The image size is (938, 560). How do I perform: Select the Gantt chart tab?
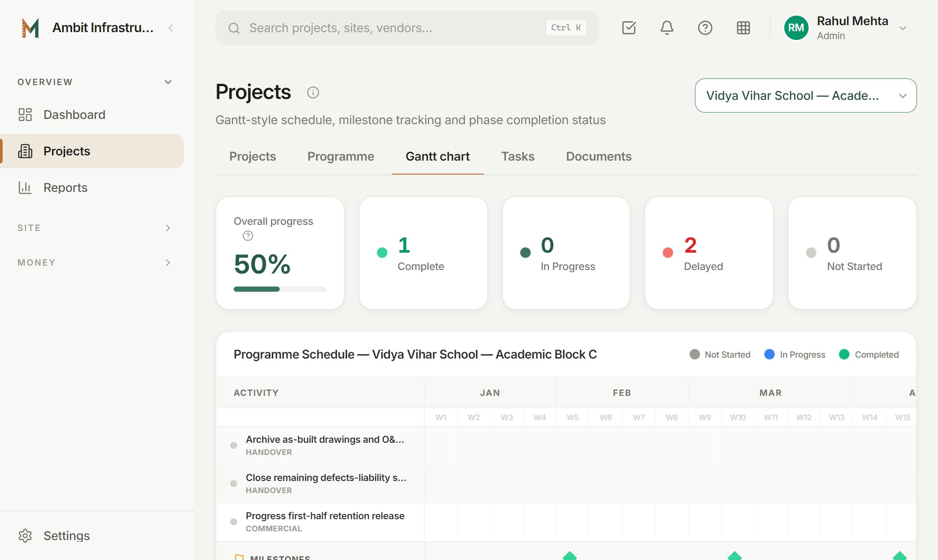point(438,156)
